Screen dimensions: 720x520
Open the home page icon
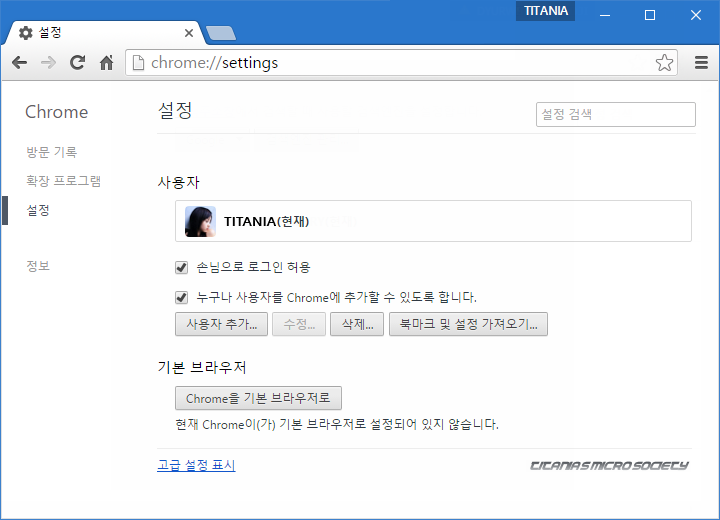107,62
